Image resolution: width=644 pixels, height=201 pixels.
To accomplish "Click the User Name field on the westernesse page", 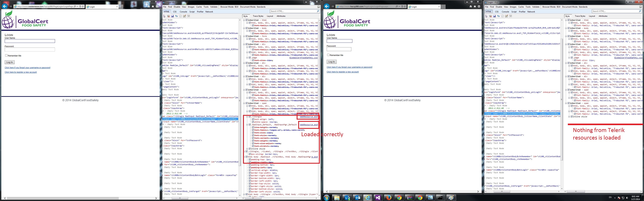I will [x=30, y=41].
